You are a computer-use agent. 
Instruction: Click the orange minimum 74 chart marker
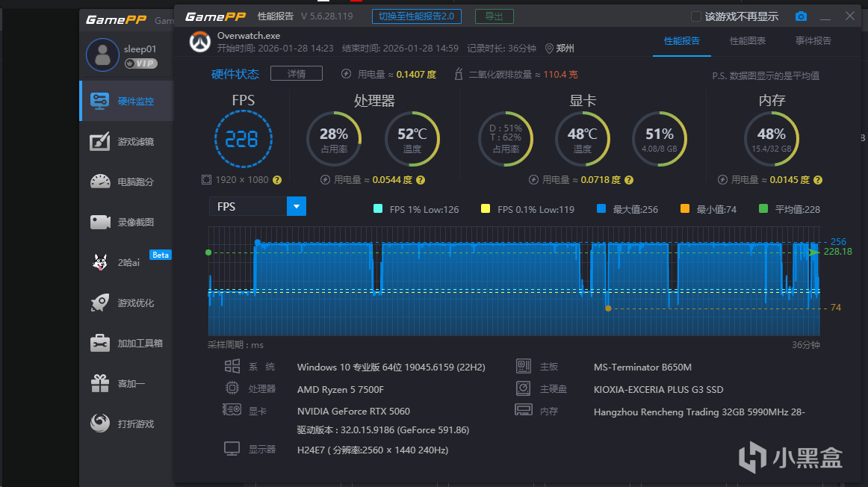(608, 308)
